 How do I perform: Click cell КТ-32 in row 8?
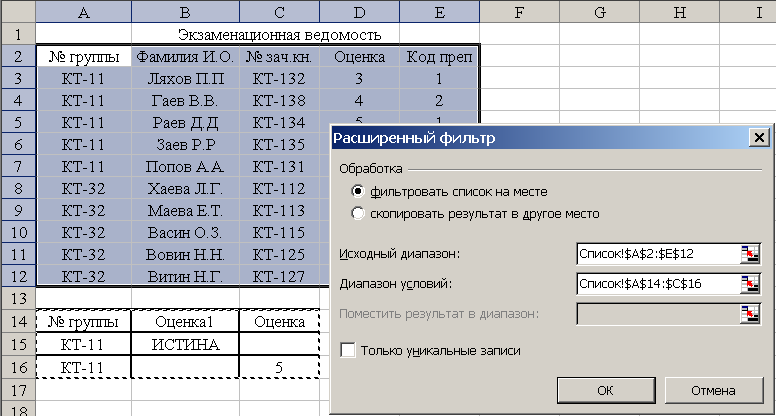click(84, 188)
